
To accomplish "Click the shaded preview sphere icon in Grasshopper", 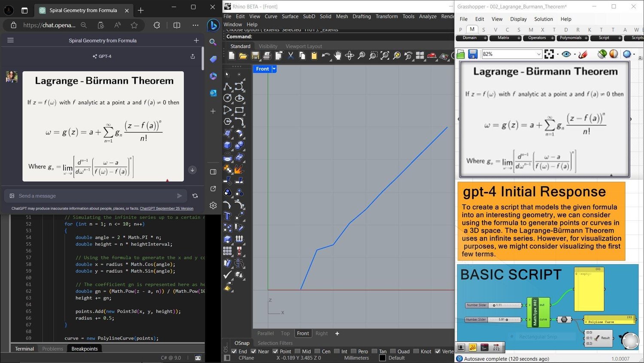I will point(614,54).
